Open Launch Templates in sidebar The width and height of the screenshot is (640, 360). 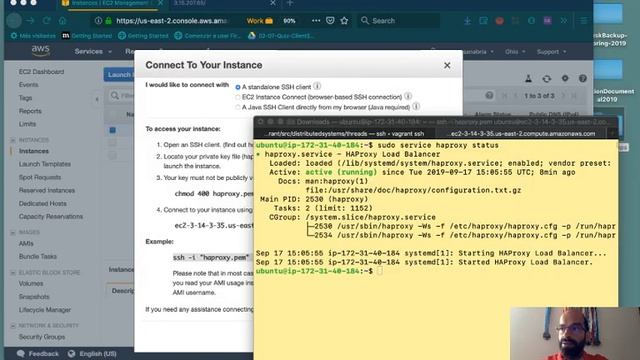coord(44,164)
